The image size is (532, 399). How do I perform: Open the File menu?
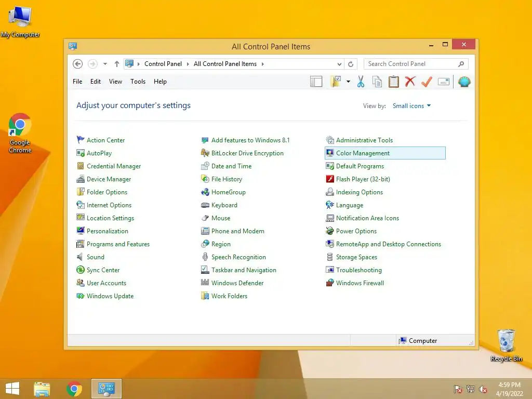[x=77, y=82]
